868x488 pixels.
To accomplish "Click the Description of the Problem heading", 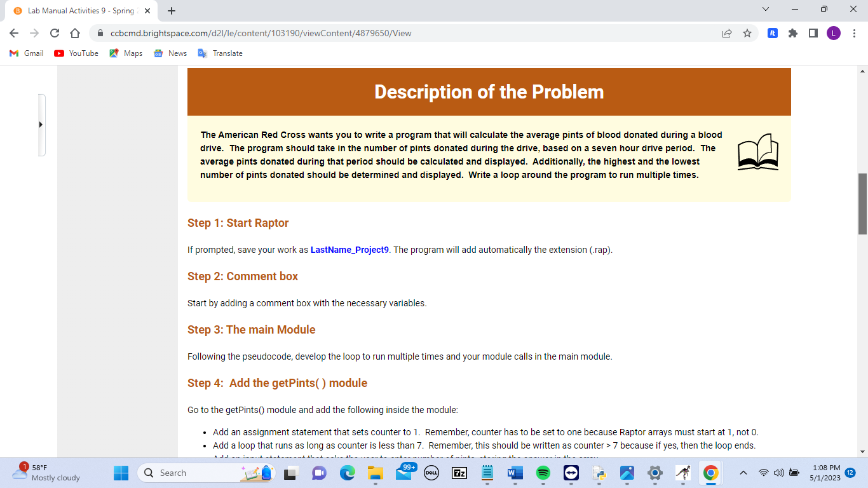I will pos(489,92).
